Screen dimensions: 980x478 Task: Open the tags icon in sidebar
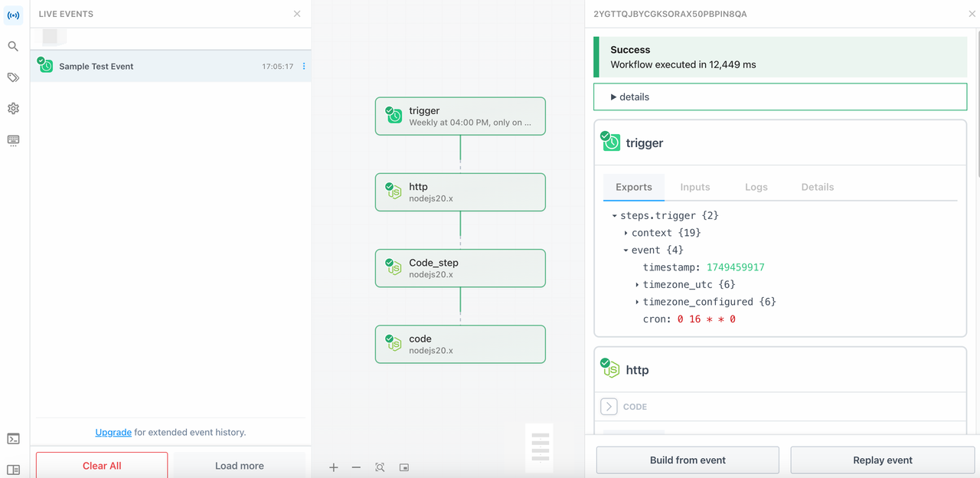(13, 77)
